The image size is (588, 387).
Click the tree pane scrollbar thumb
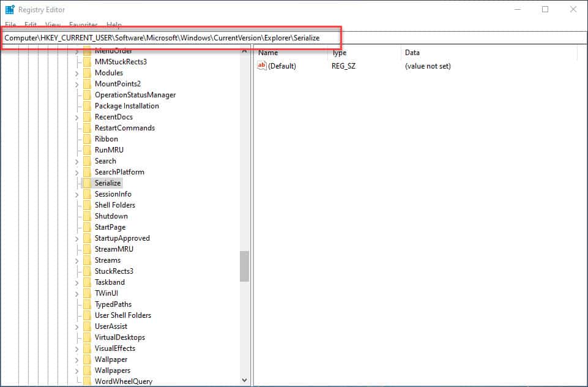pyautogui.click(x=244, y=266)
